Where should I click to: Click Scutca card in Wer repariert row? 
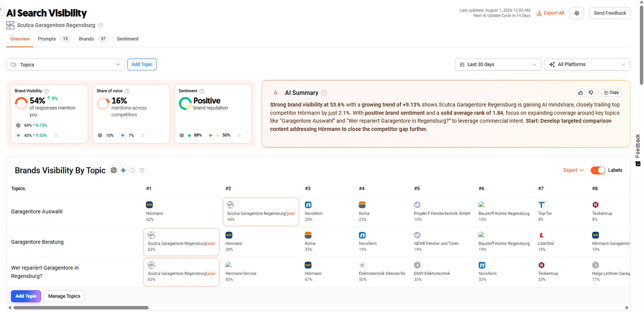[181, 272]
